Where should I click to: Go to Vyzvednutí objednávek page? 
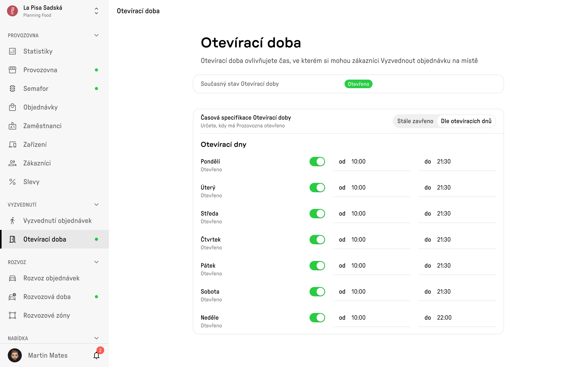tap(57, 221)
